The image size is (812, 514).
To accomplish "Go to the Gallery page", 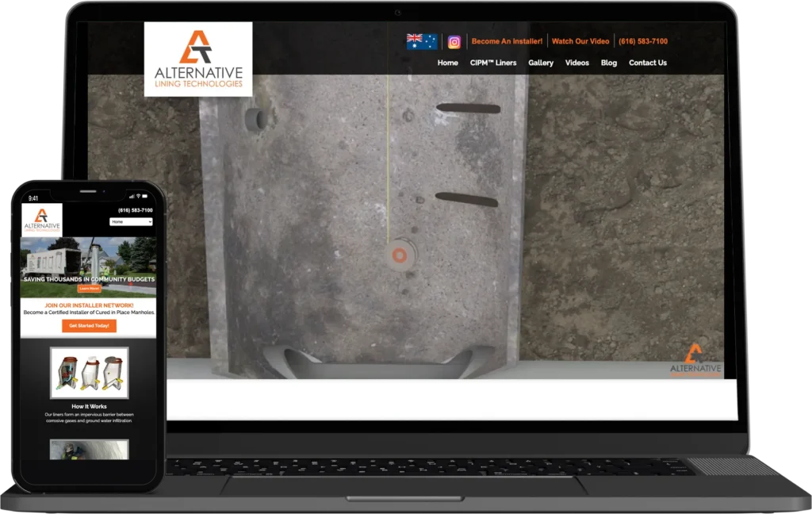I will 541,63.
